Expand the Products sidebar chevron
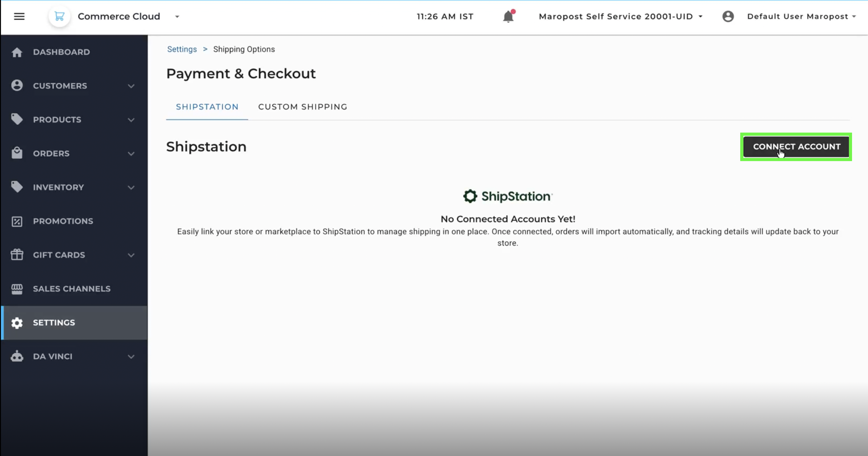 [131, 120]
